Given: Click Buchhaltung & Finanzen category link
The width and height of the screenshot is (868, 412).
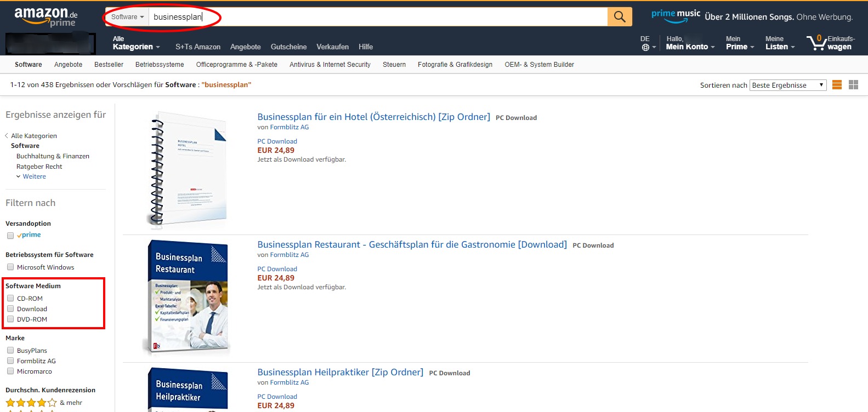Looking at the screenshot, I should [x=53, y=156].
